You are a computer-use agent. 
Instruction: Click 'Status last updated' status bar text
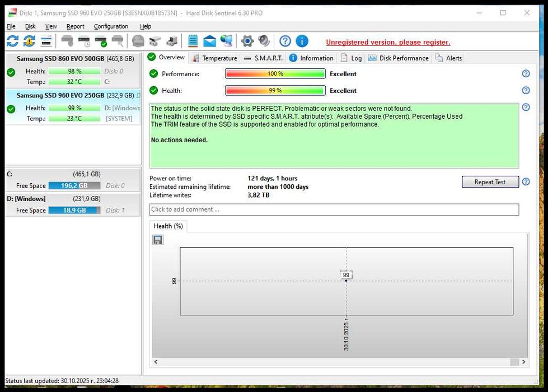coord(62,381)
